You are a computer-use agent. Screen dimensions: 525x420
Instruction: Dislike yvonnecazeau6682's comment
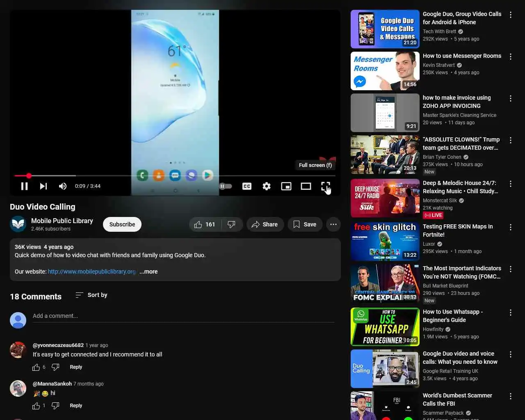coord(55,367)
